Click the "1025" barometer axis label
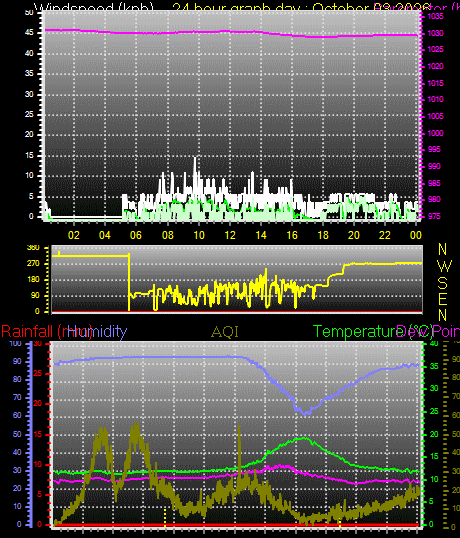Image resolution: width=460 pixels, height=538 pixels. (x=435, y=49)
